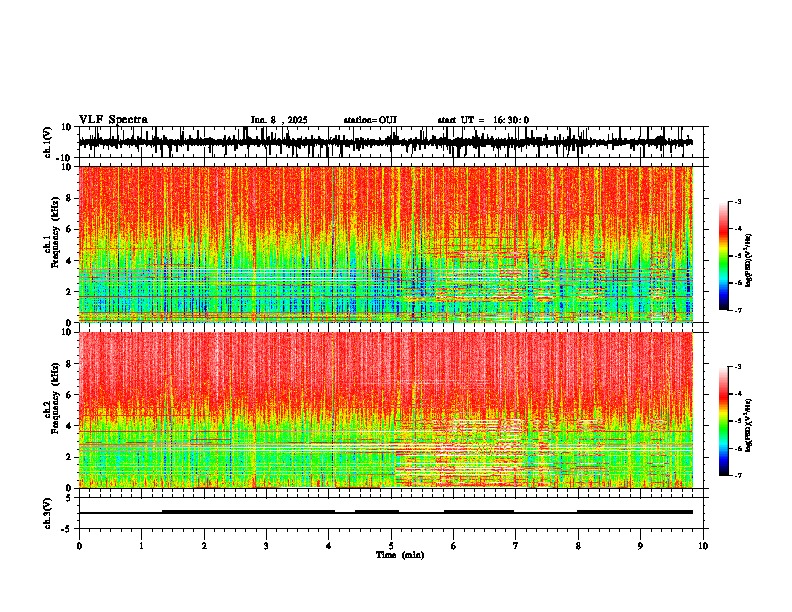Click the "2" kHz tick of ch.2 spectrogram

point(70,457)
